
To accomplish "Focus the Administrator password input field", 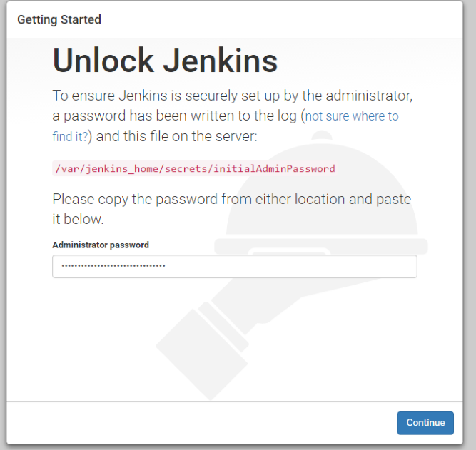I will (x=235, y=266).
